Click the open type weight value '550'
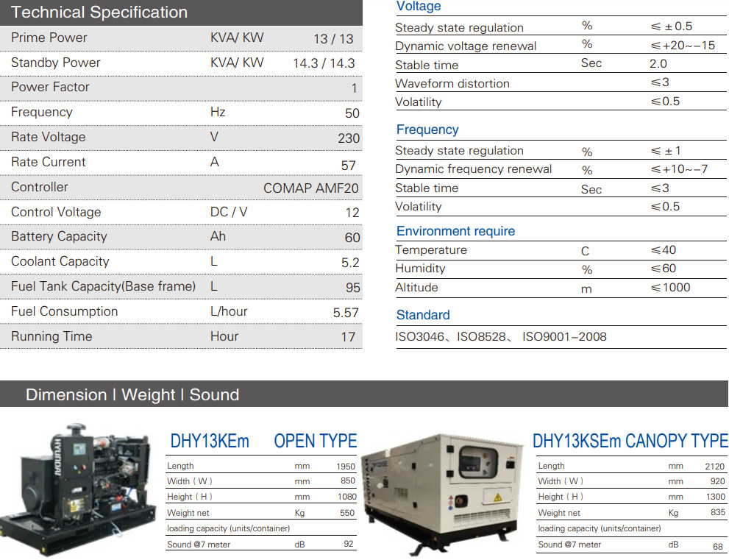The height and width of the screenshot is (560, 729). [x=347, y=513]
